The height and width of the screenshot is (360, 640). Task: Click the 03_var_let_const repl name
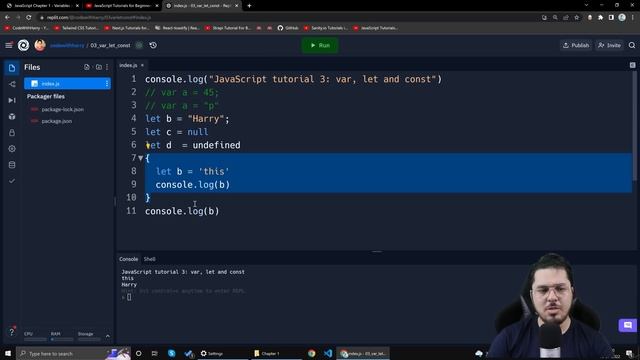(110, 45)
